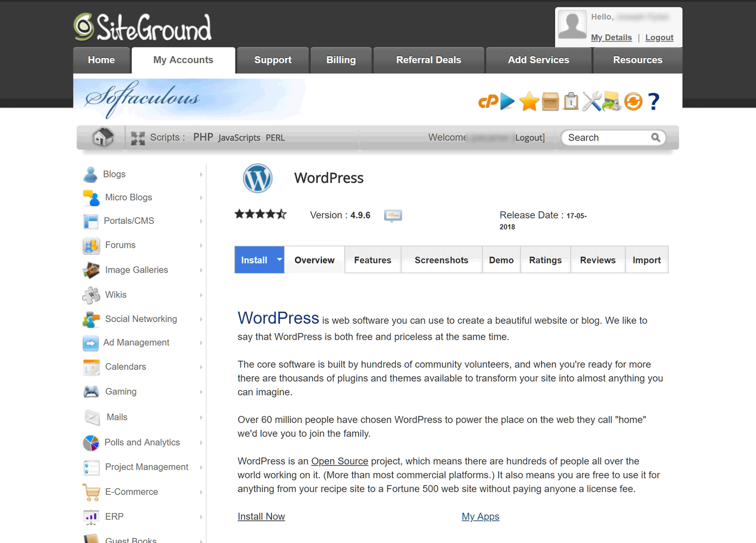
Task: Expand the Social Networking category arrow
Action: (x=201, y=319)
